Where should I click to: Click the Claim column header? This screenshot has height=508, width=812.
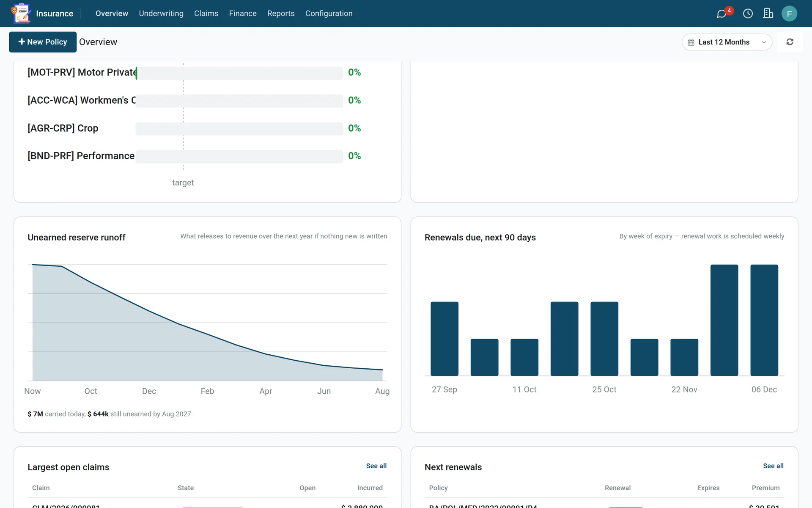point(41,488)
